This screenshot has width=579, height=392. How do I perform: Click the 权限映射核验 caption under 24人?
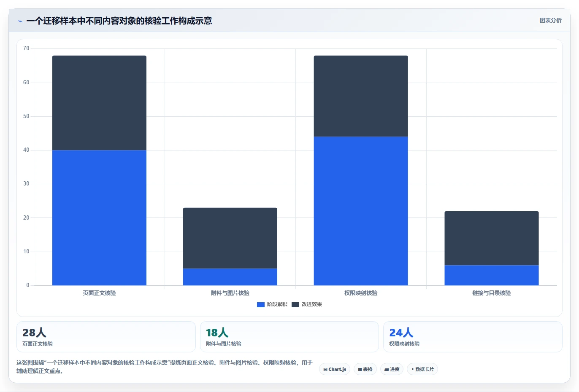click(x=404, y=344)
